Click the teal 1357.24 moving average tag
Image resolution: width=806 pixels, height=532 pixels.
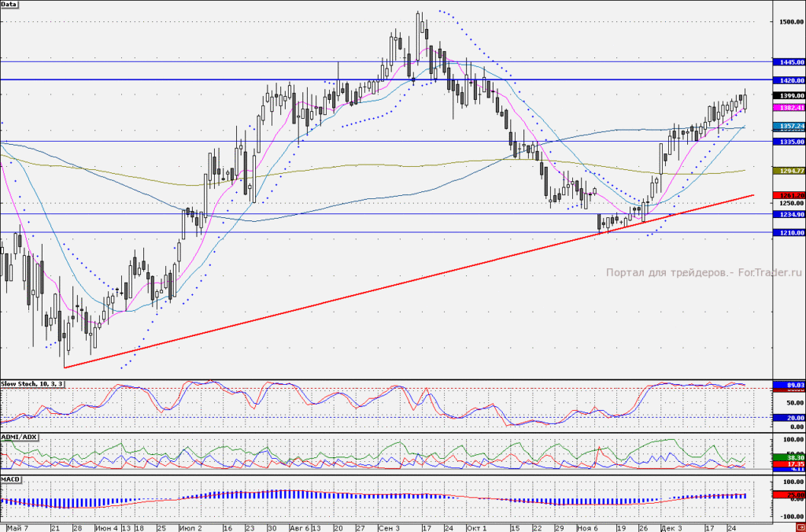(789, 125)
